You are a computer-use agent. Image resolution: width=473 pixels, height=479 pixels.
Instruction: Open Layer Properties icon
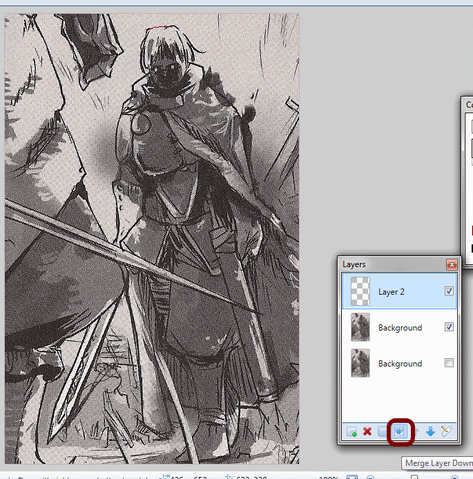(446, 432)
